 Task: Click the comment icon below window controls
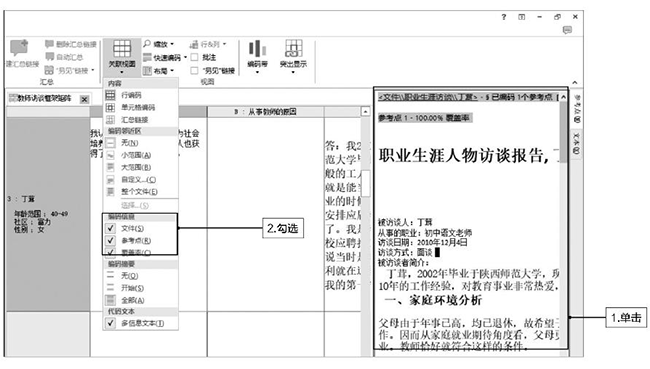point(567,30)
